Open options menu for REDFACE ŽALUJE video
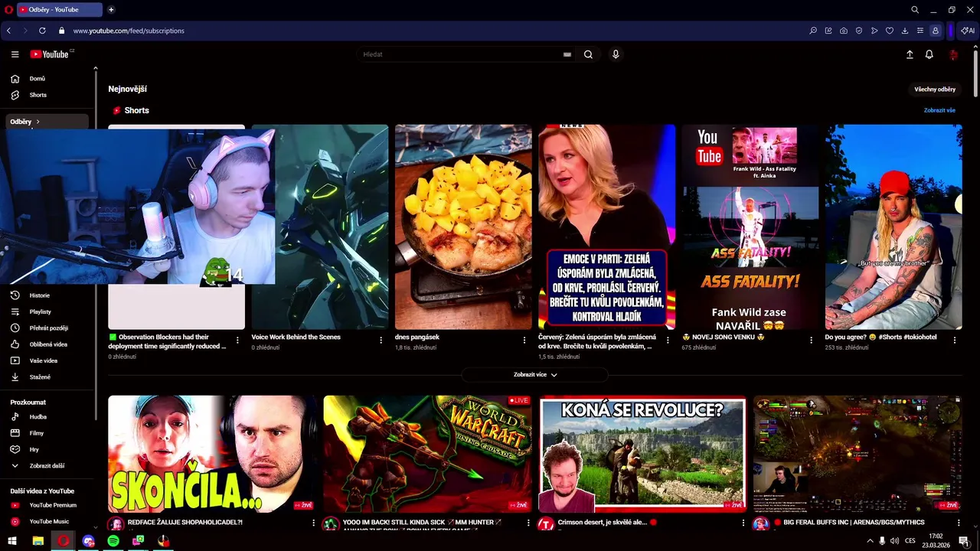The height and width of the screenshot is (551, 980). pyautogui.click(x=313, y=523)
